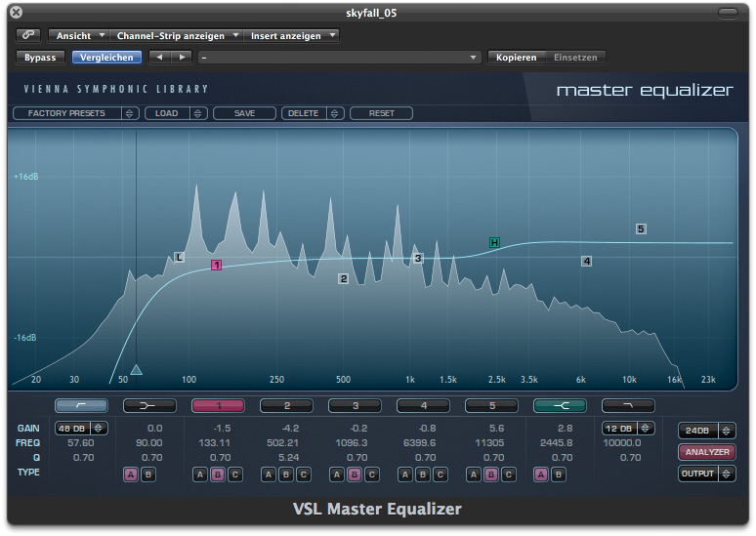
Task: Select the L node on EQ graph
Action: coord(180,257)
